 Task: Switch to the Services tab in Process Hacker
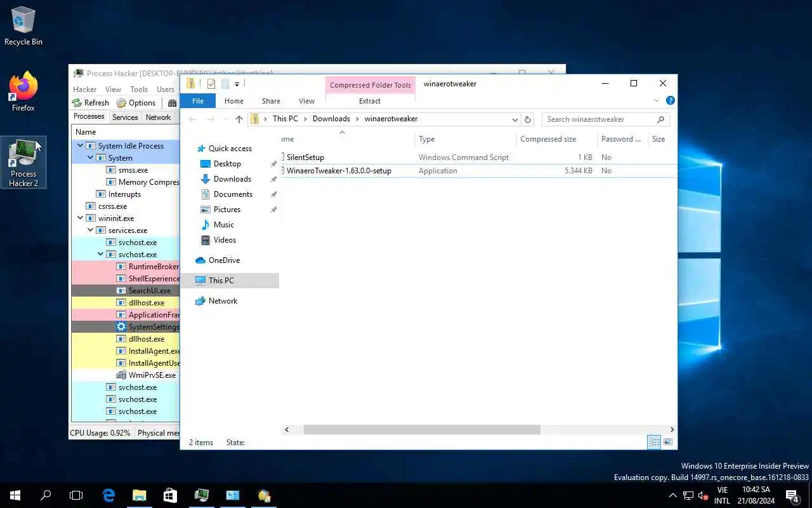pyautogui.click(x=125, y=117)
